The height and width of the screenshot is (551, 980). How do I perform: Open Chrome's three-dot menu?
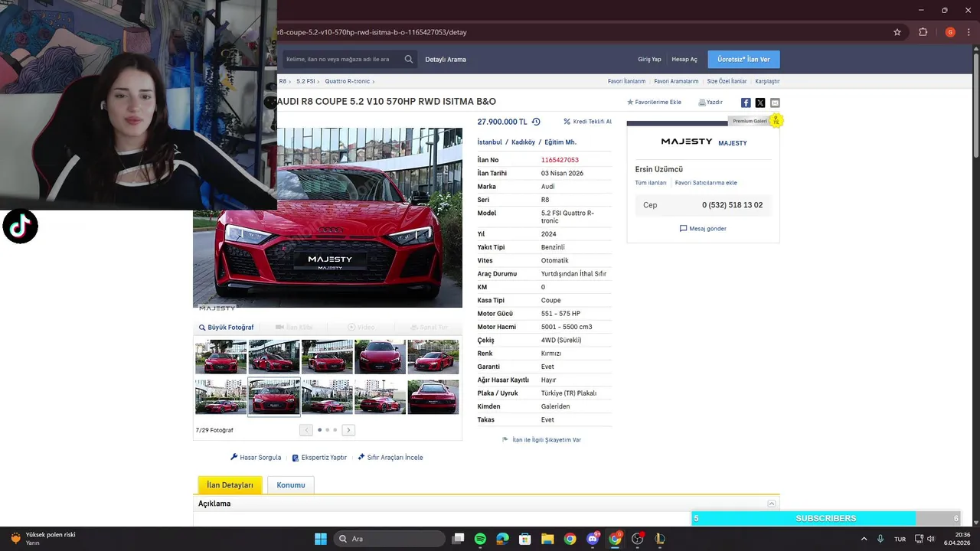(x=970, y=32)
